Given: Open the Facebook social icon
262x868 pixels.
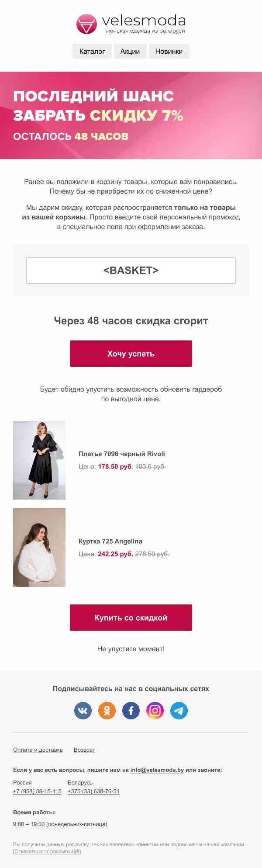Looking at the screenshot, I should pos(131,710).
